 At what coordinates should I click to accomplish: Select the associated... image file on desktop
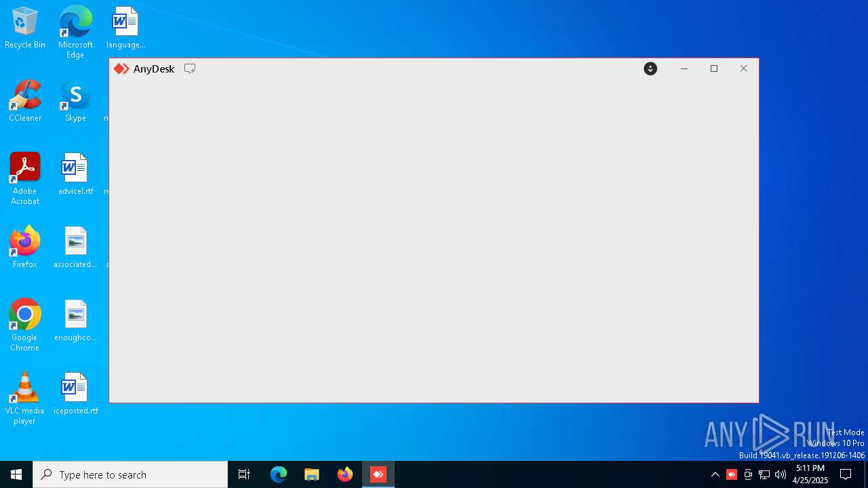(x=75, y=247)
